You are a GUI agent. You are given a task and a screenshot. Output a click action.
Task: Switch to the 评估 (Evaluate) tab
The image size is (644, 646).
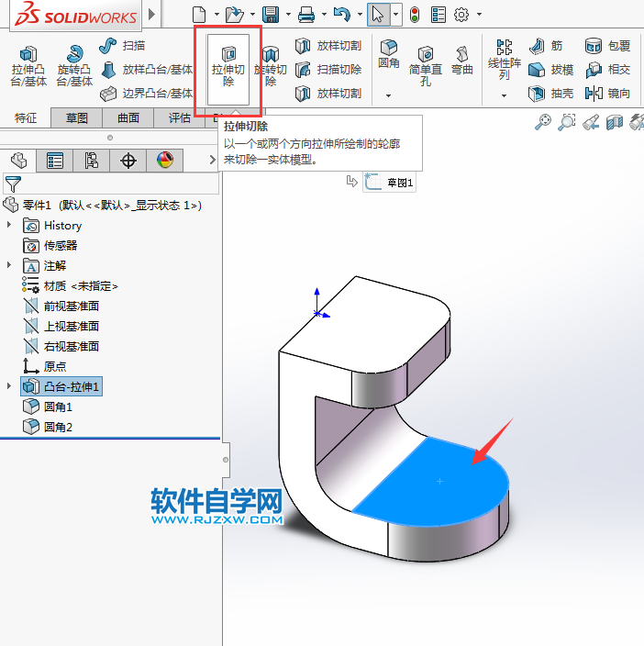179,118
